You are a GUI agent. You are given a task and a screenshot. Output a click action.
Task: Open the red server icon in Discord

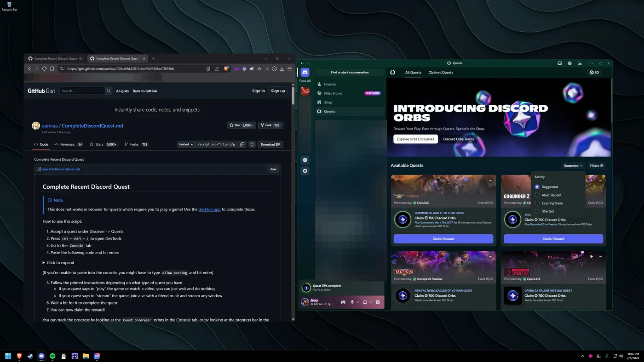pos(305,91)
